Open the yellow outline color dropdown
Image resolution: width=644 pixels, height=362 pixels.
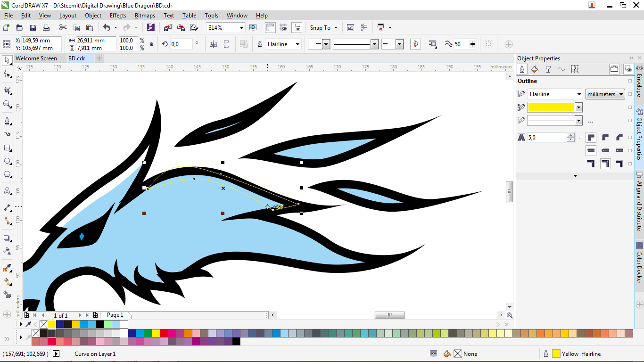pyautogui.click(x=579, y=107)
